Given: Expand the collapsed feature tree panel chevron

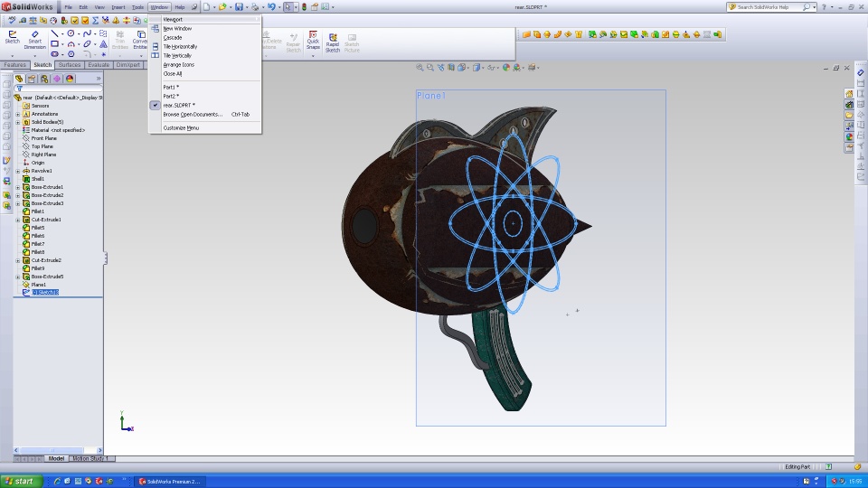Looking at the screenshot, I should (99, 79).
